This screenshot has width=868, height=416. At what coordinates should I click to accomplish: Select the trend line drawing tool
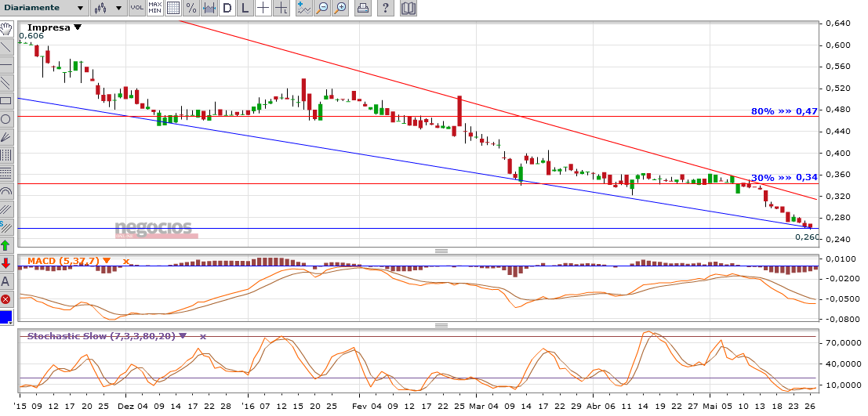6,47
